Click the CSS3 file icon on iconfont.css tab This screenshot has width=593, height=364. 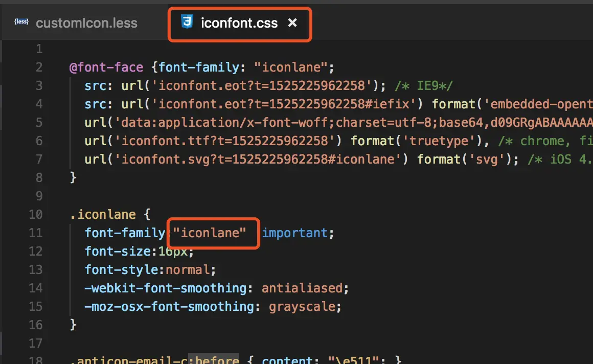click(187, 22)
